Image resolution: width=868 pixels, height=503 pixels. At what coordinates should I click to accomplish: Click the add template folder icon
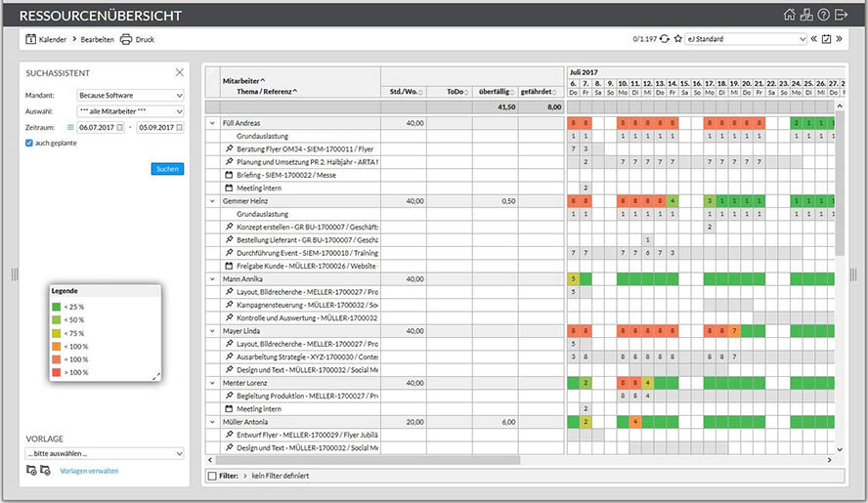click(x=32, y=471)
